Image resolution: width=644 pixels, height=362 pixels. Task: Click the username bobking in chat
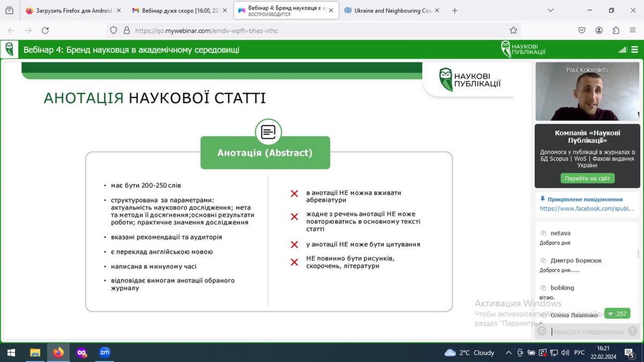tap(562, 288)
